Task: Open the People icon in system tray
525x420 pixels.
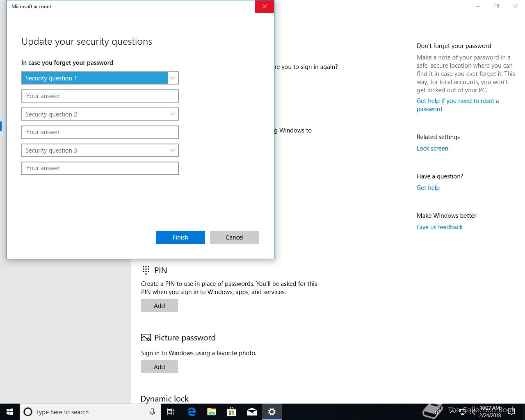Action: (x=438, y=412)
